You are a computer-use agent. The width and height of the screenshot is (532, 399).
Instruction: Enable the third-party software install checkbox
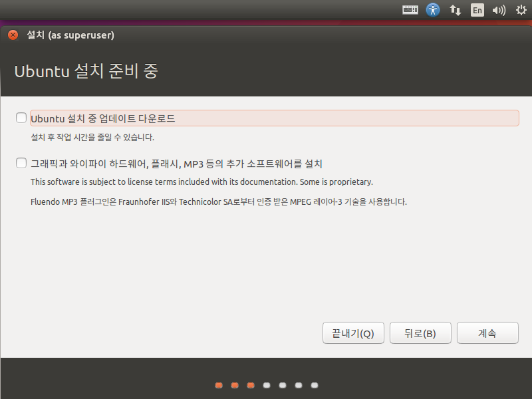click(x=21, y=164)
